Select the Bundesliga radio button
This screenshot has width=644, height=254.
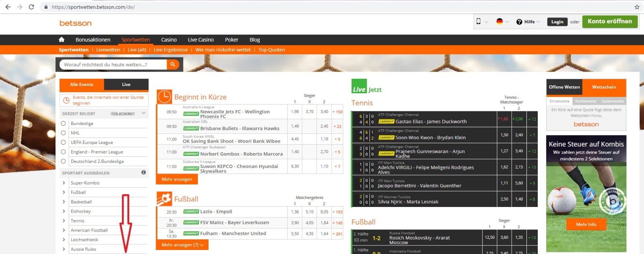(x=63, y=123)
